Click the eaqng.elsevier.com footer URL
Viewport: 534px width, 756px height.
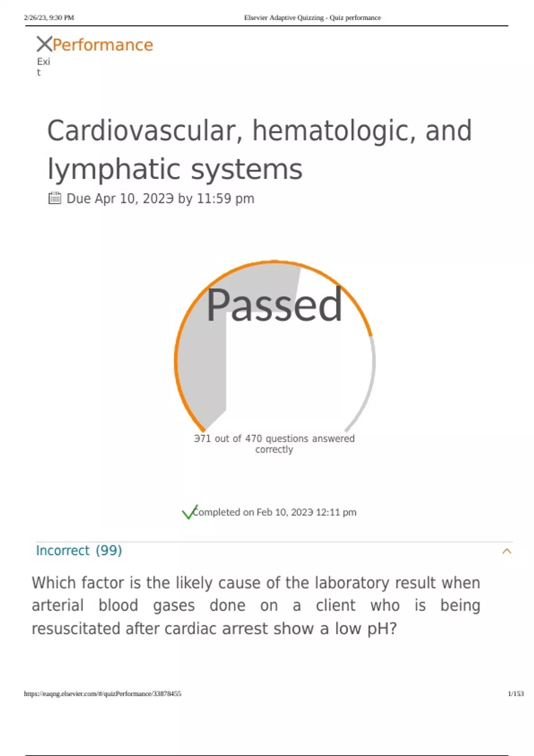point(102,694)
